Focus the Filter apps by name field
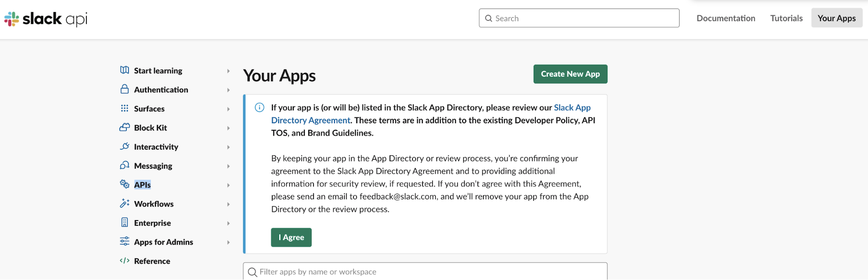This screenshot has height=280, width=868. [426, 272]
